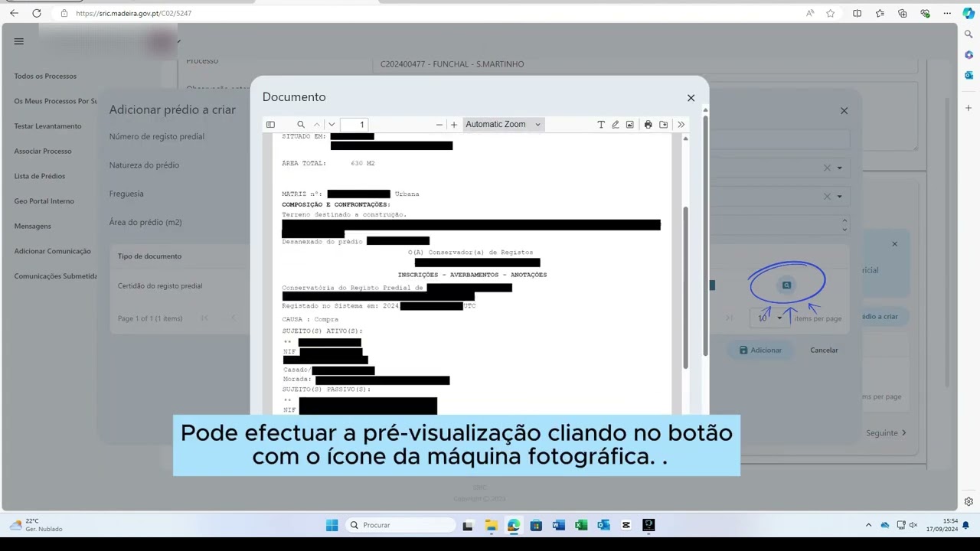Click the taskbar Procurar search box

click(400, 525)
